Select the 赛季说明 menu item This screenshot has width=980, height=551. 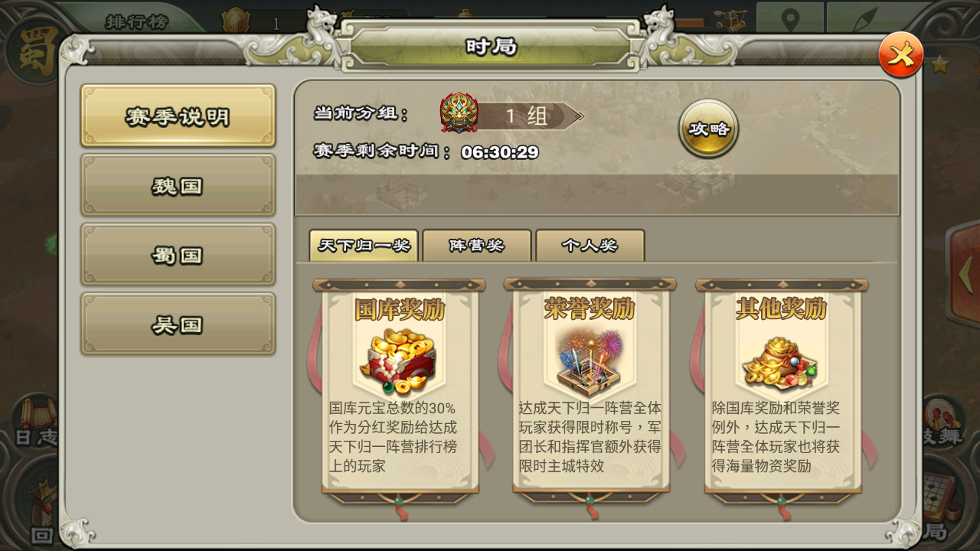[178, 116]
